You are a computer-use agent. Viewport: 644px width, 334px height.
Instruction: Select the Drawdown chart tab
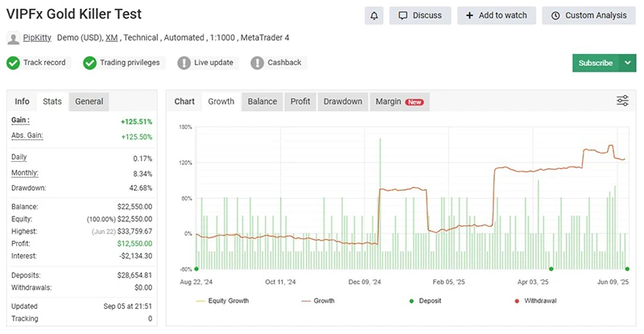(342, 101)
